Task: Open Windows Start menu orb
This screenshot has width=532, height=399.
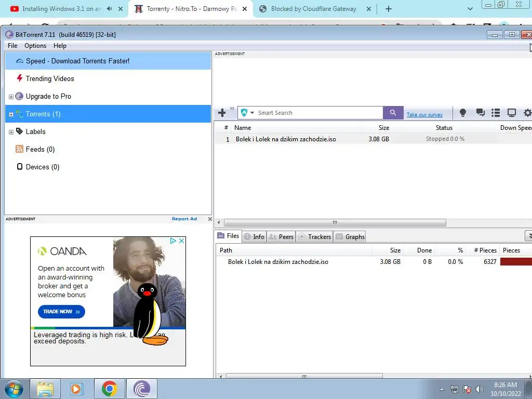Action: click(x=14, y=389)
